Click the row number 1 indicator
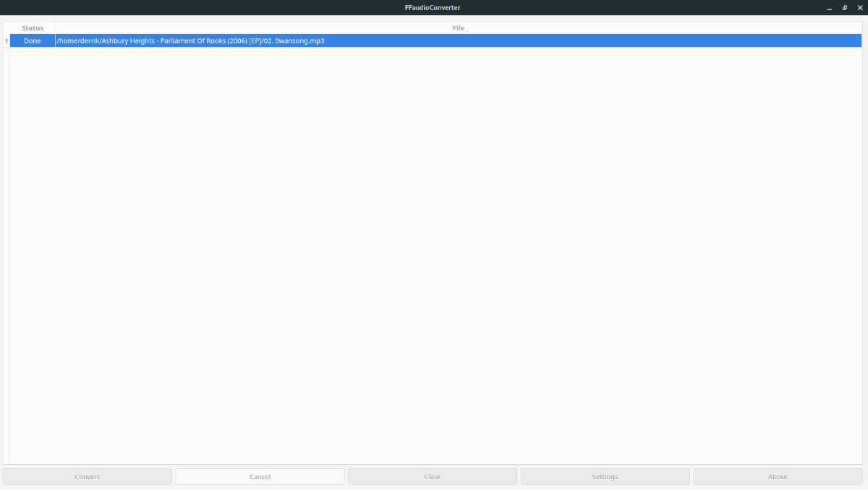The image size is (868, 490). [x=6, y=41]
